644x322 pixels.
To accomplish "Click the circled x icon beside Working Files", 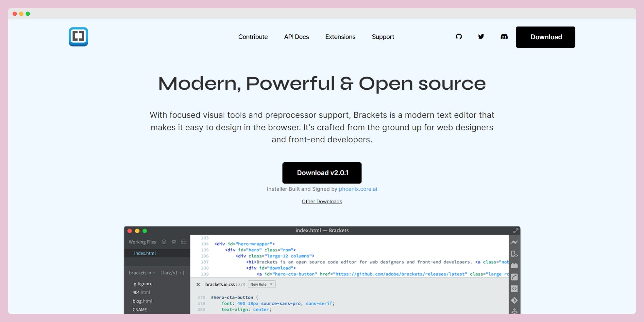I will (164, 242).
